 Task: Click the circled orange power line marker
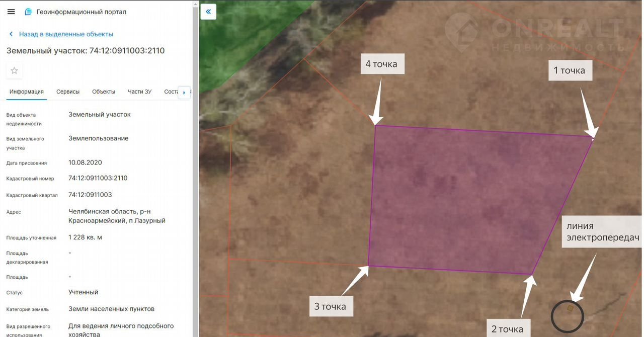(x=570, y=308)
